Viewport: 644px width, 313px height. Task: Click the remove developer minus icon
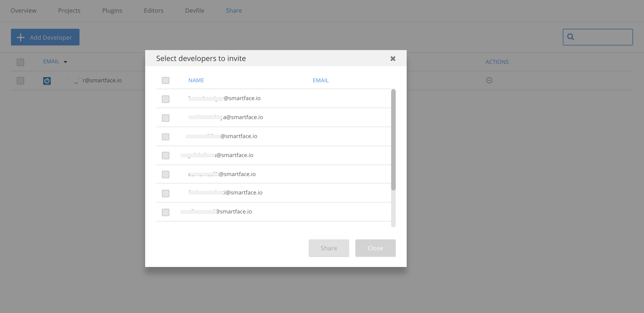coord(489,81)
